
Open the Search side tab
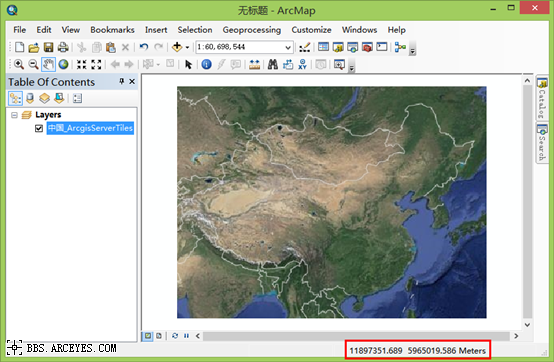pyautogui.click(x=542, y=143)
